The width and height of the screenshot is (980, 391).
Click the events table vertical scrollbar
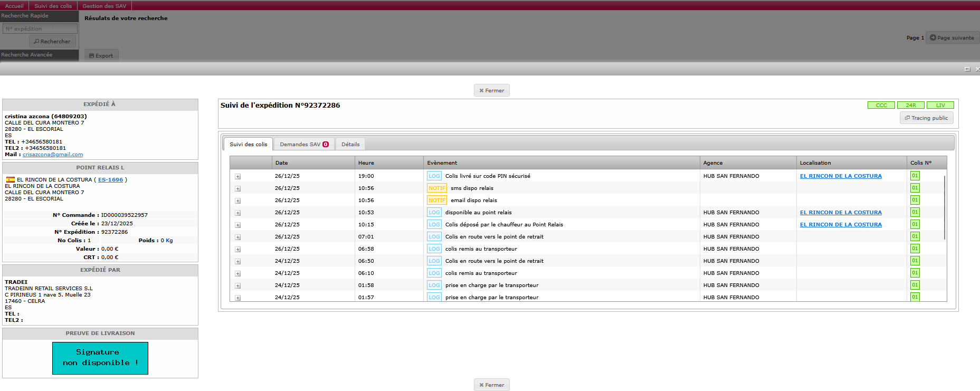(x=944, y=207)
